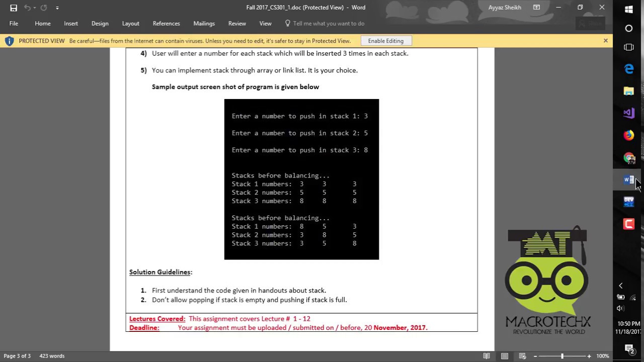Open the Windows Start menu
644x362 pixels.
[629, 9]
